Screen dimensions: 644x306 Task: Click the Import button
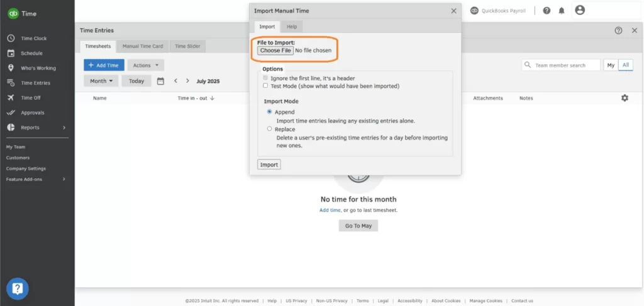click(269, 165)
